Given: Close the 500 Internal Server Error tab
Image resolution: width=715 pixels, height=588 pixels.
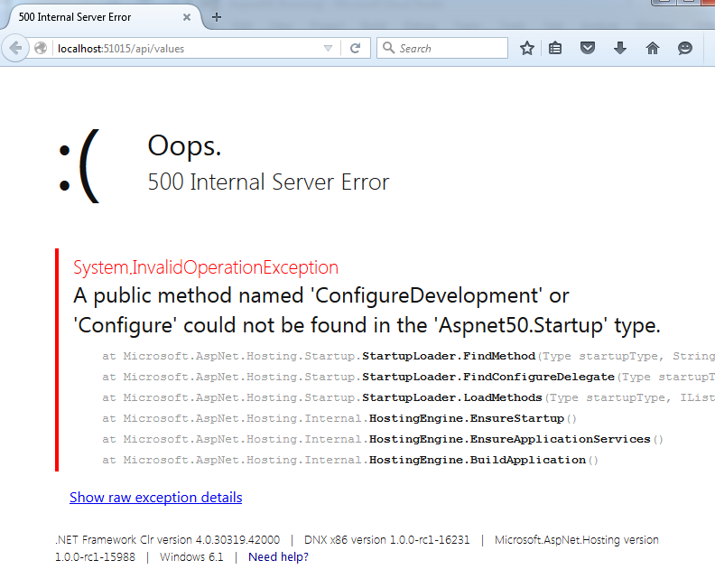Looking at the screenshot, I should (x=187, y=17).
